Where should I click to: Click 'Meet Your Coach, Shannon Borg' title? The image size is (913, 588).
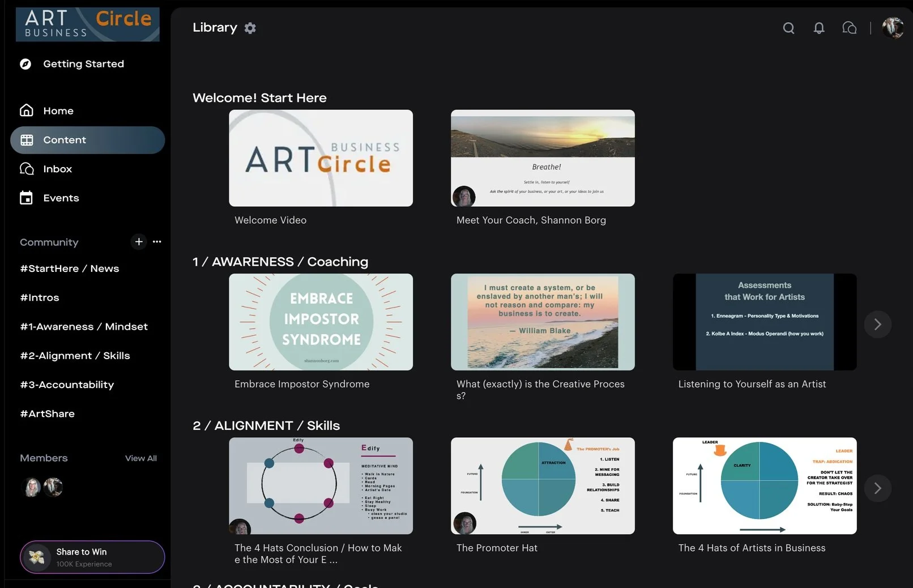pyautogui.click(x=531, y=220)
